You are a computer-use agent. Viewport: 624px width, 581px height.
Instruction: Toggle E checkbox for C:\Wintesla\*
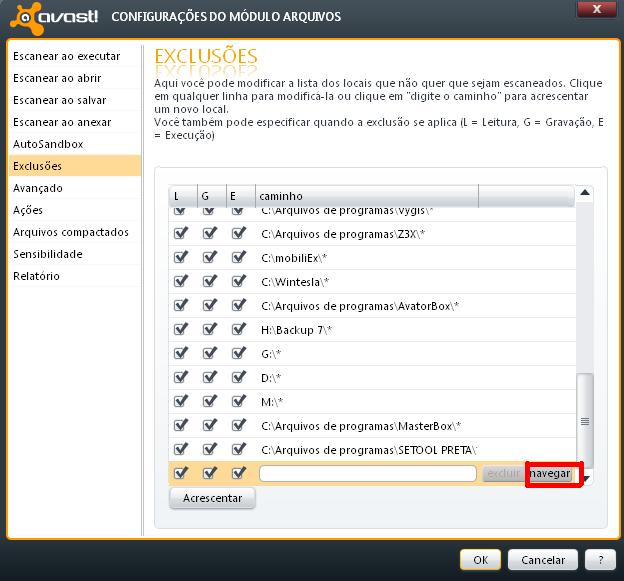tap(239, 281)
